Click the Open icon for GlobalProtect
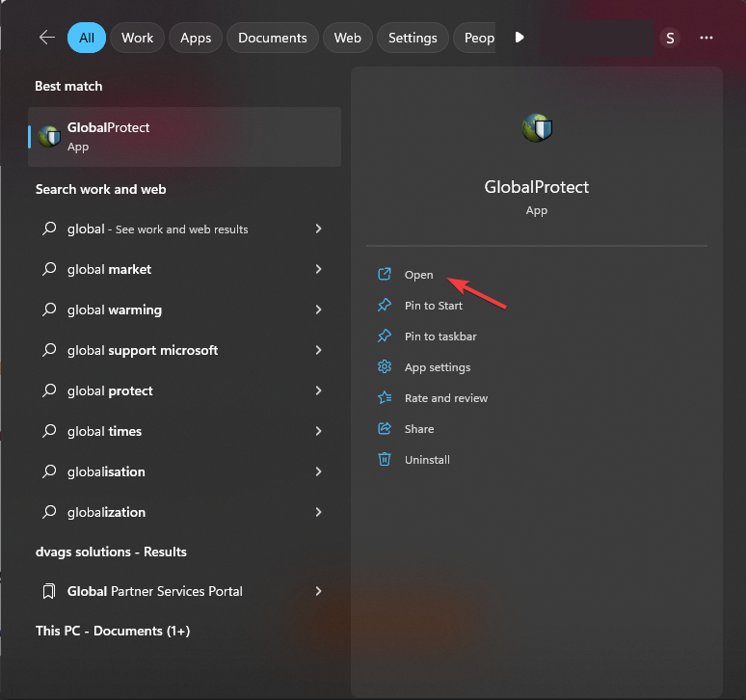 tap(385, 274)
